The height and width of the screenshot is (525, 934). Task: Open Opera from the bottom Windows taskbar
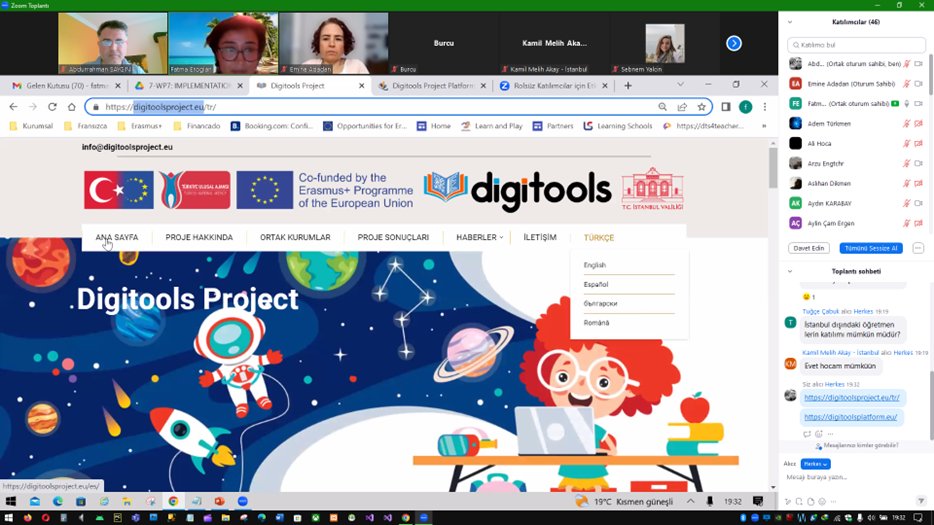[x=45, y=518]
